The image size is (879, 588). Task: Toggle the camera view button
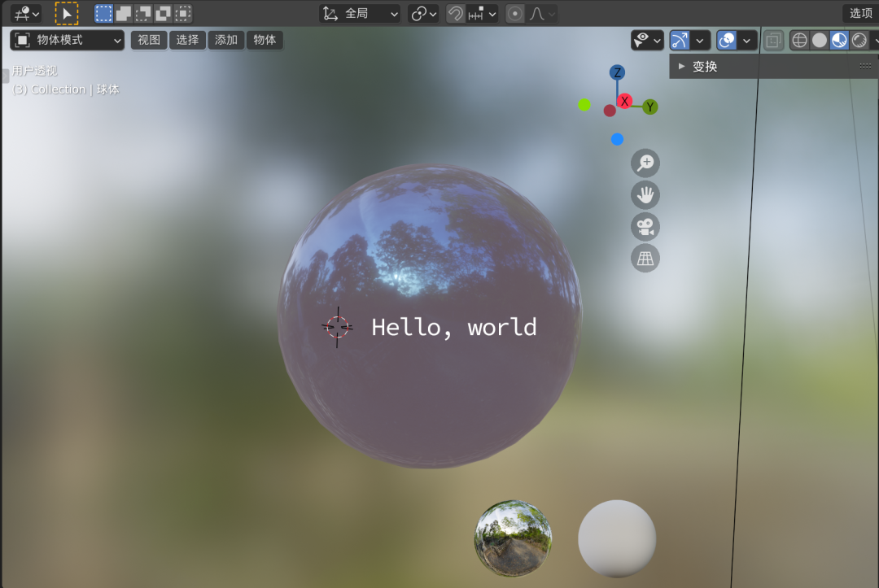point(645,227)
